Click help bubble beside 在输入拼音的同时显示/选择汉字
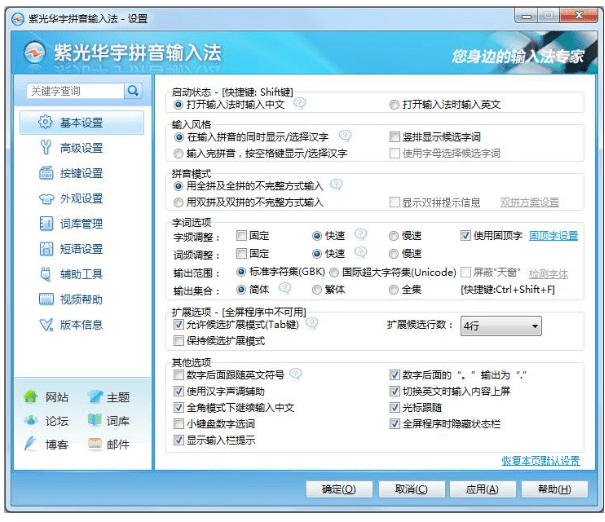This screenshot has height=522, width=605. pos(345,135)
